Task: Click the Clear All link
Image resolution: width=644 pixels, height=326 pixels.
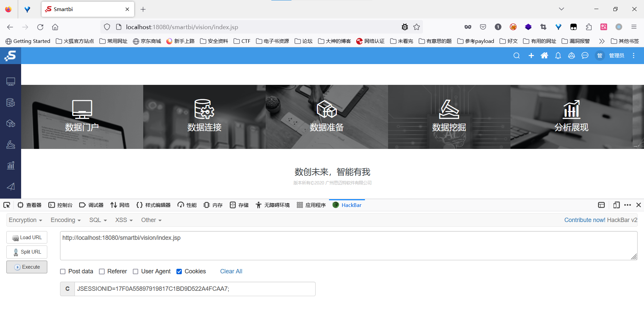Action: coord(231,271)
